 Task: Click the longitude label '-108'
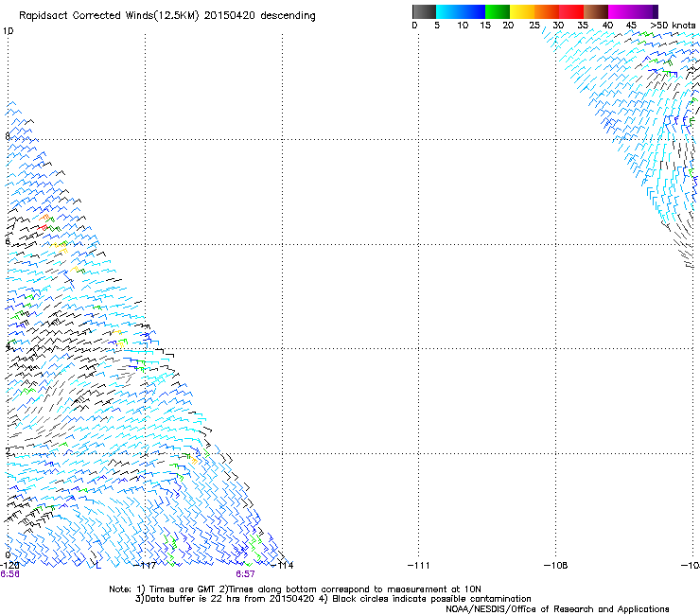coord(556,566)
